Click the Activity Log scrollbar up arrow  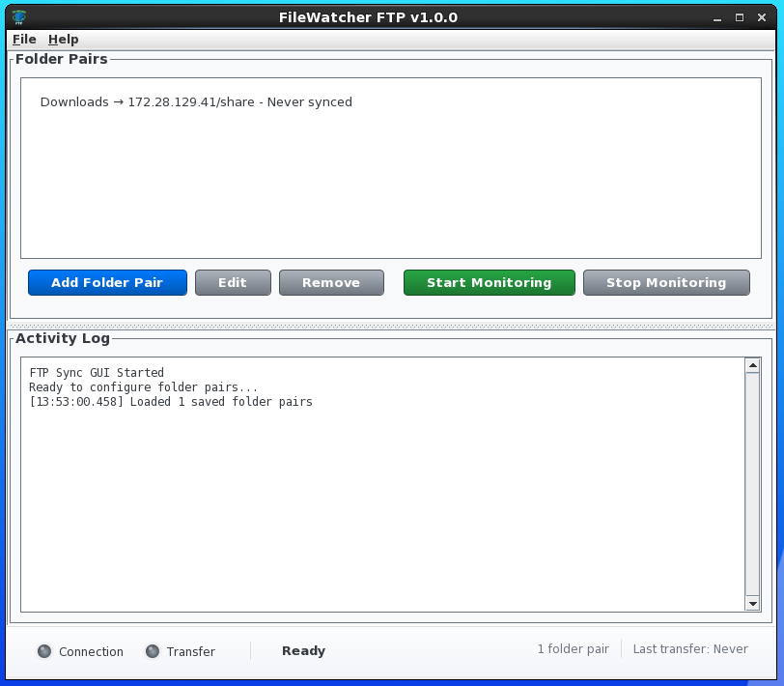click(x=752, y=366)
